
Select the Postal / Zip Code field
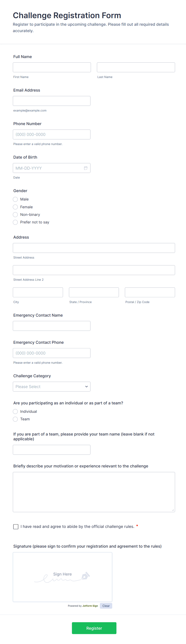pyautogui.click(x=150, y=292)
